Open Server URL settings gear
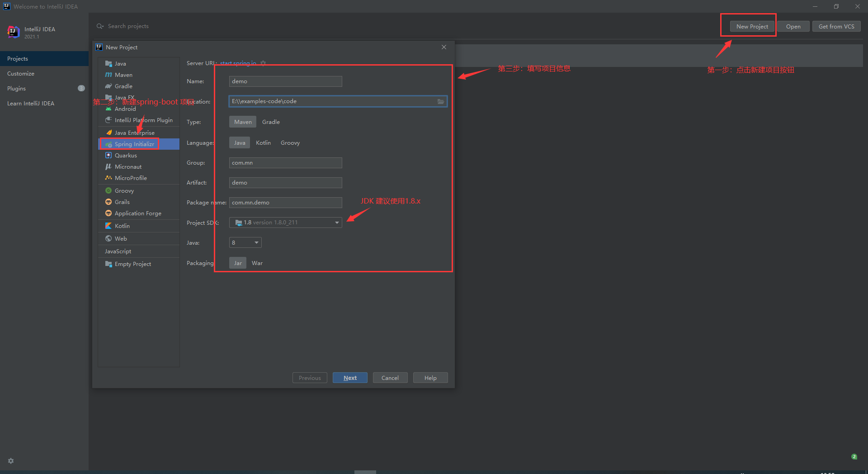868x474 pixels. pyautogui.click(x=263, y=63)
